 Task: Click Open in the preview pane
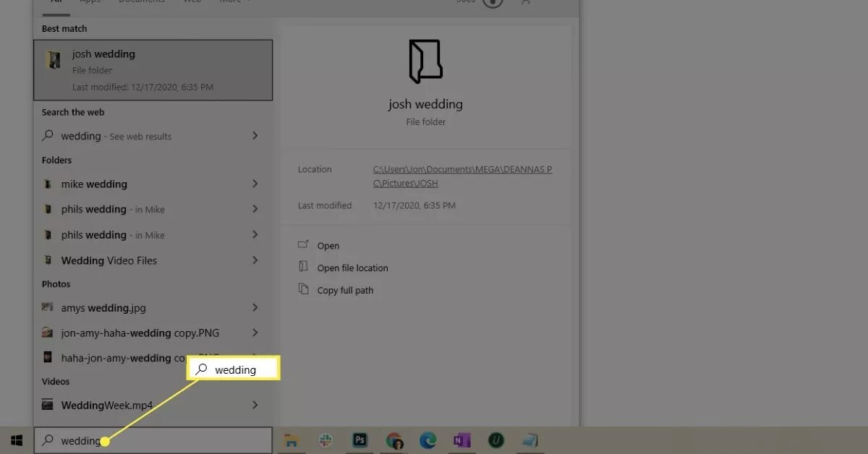tap(328, 246)
